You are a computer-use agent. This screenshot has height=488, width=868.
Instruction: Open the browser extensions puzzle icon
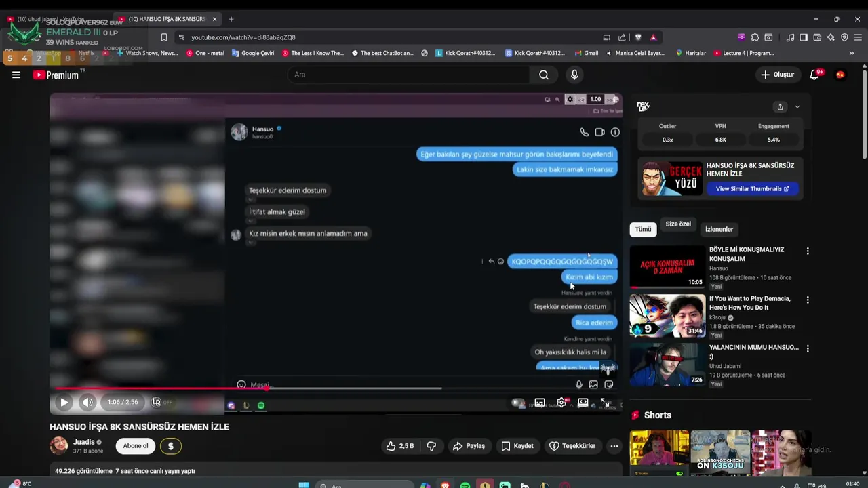755,37
